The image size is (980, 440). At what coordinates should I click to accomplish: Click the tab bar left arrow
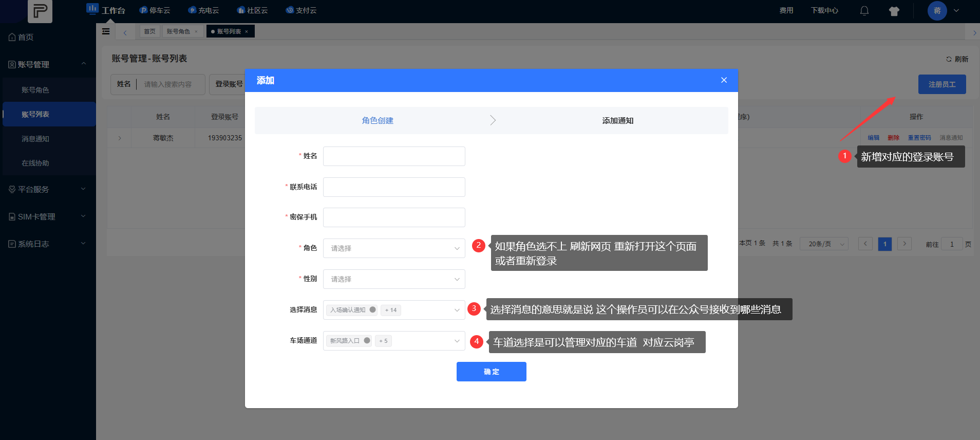[x=125, y=32]
